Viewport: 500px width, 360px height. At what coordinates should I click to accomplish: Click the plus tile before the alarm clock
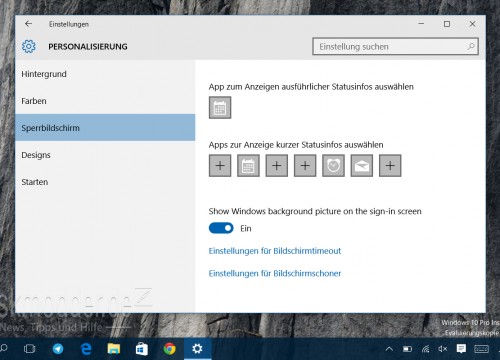point(305,166)
